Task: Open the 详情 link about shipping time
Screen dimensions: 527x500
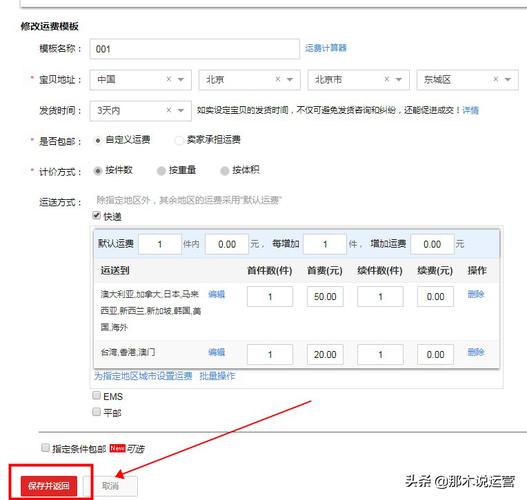Action: tap(471, 110)
